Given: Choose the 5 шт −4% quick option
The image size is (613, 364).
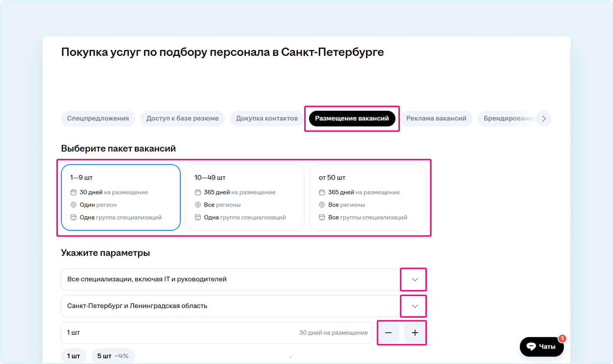Looking at the screenshot, I should [x=113, y=356].
